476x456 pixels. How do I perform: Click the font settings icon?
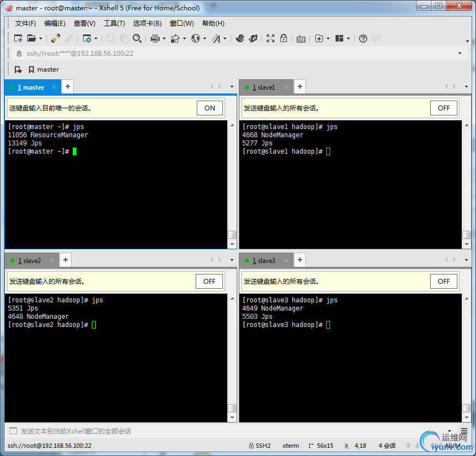click(x=216, y=38)
